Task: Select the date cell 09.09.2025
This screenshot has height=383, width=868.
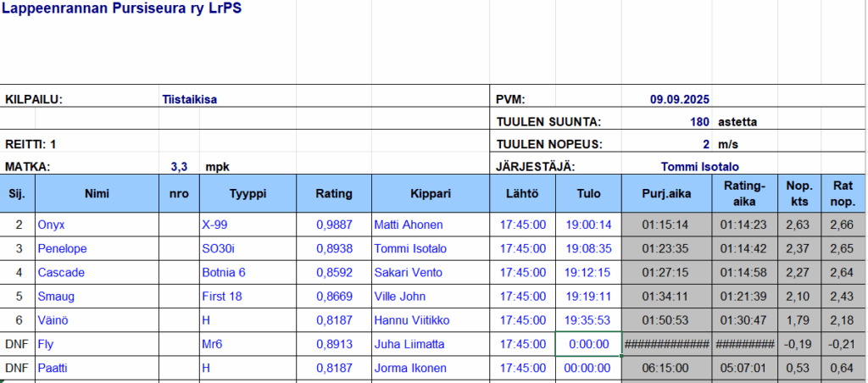Action: click(679, 99)
